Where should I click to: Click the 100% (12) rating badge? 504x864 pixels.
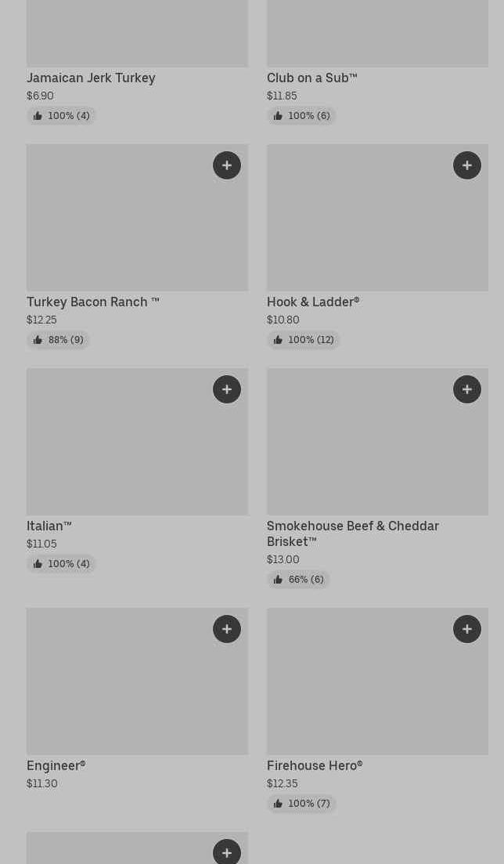[304, 340]
